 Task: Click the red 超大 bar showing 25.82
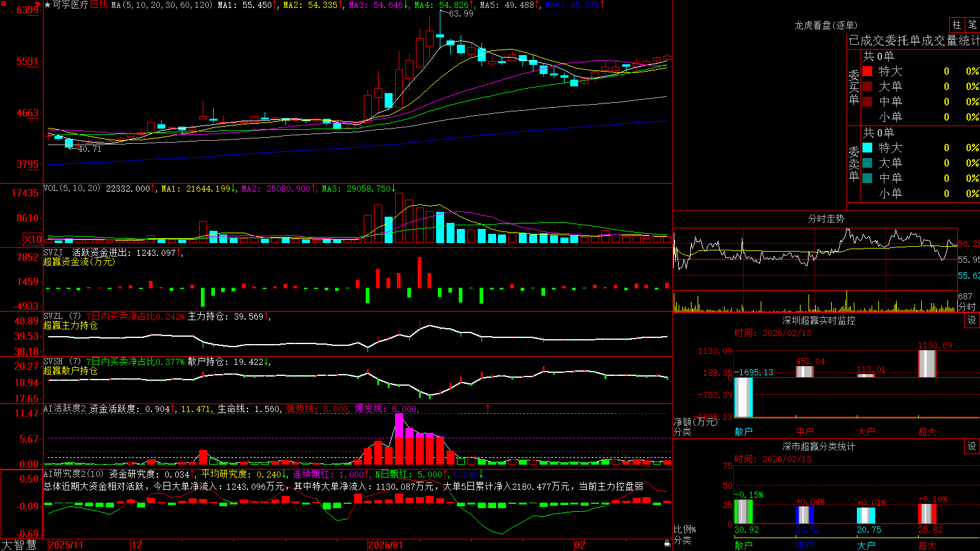[x=927, y=514]
